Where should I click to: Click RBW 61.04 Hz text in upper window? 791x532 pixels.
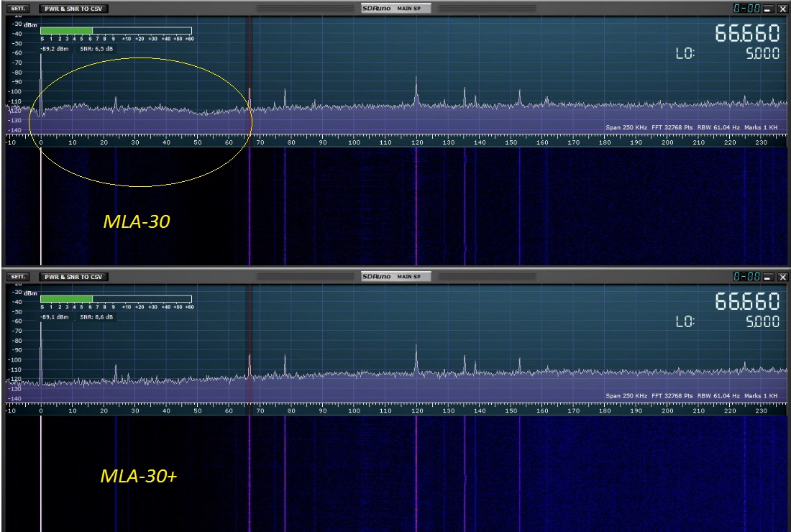pos(718,127)
